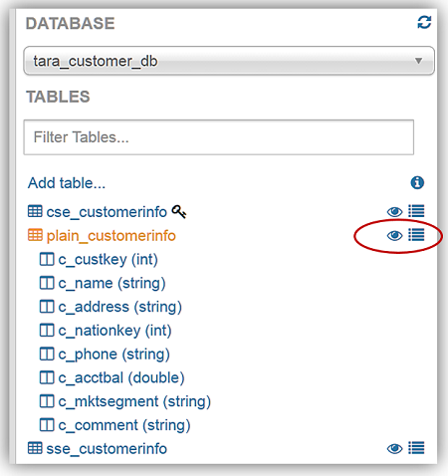
Task: Preview sse_customerinfo with the eye icon
Action: [x=394, y=449]
